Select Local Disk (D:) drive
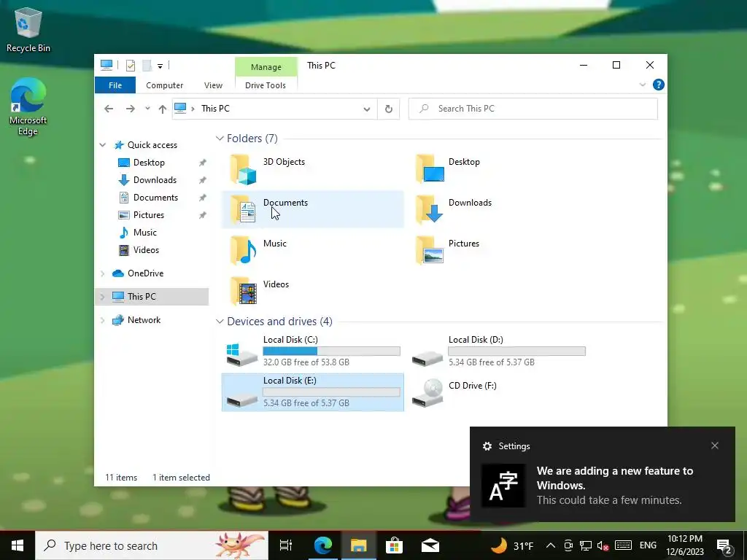This screenshot has width=747, height=560. click(x=498, y=351)
